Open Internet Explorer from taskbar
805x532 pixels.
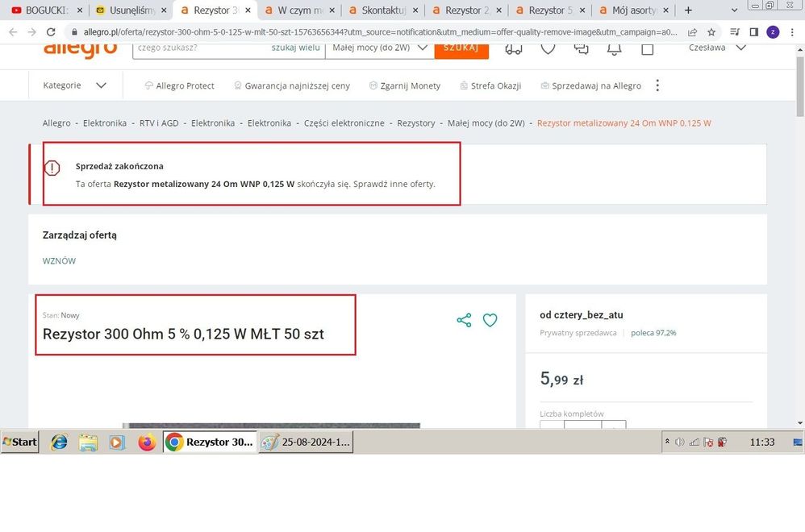pyautogui.click(x=59, y=442)
